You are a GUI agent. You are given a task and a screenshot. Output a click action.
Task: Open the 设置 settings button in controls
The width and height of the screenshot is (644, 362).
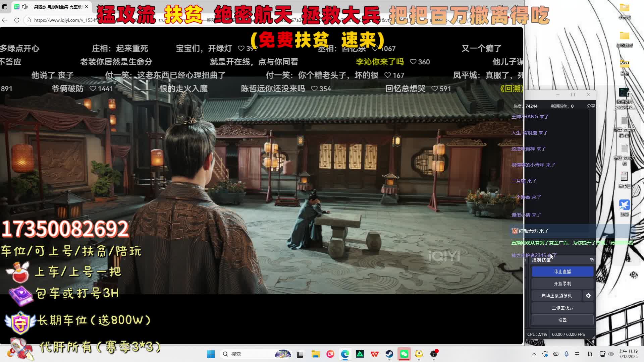[562, 320]
